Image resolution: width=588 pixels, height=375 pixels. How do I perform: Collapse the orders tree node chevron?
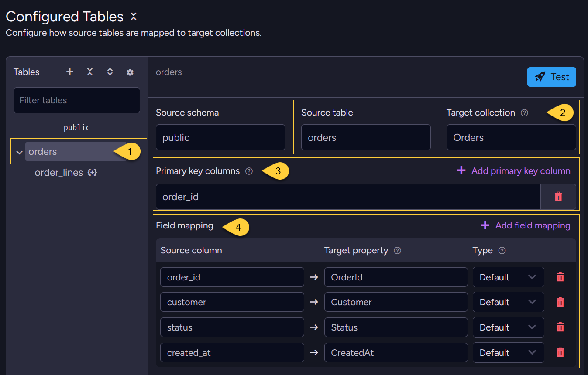[x=19, y=152]
